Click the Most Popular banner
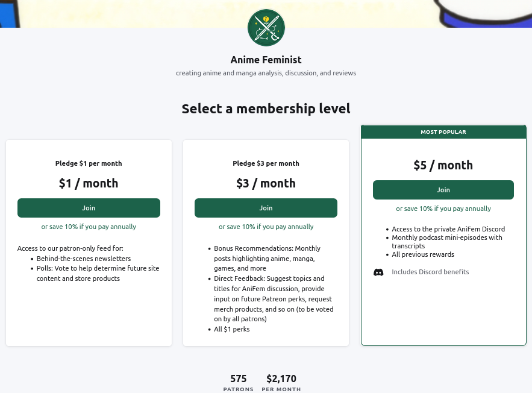The width and height of the screenshot is (532, 393). (443, 132)
